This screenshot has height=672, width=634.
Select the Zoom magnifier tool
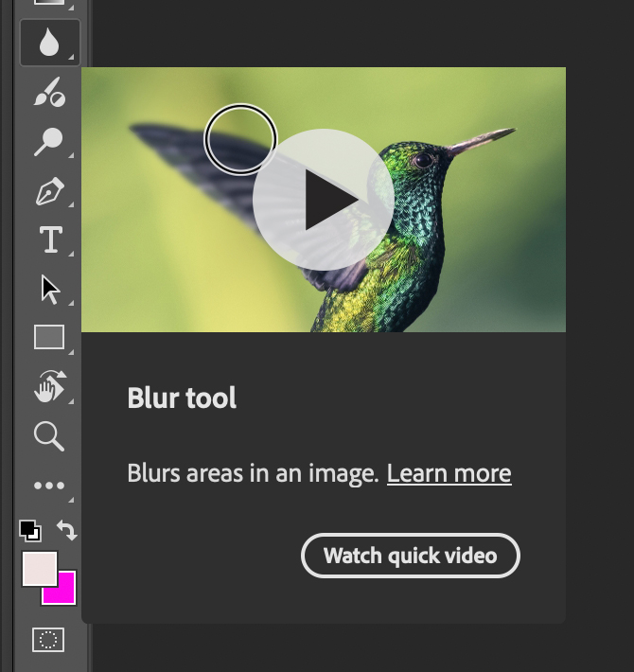click(49, 436)
